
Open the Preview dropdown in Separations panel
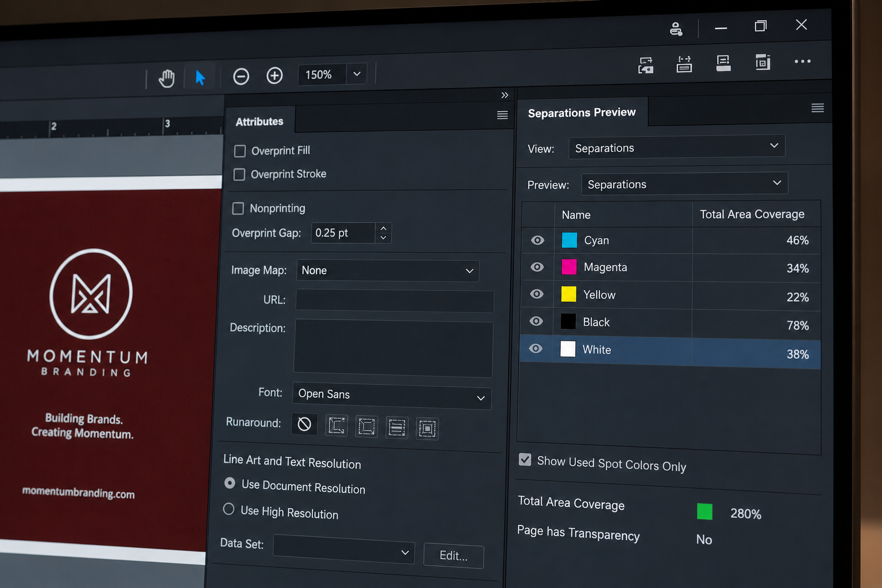point(684,184)
